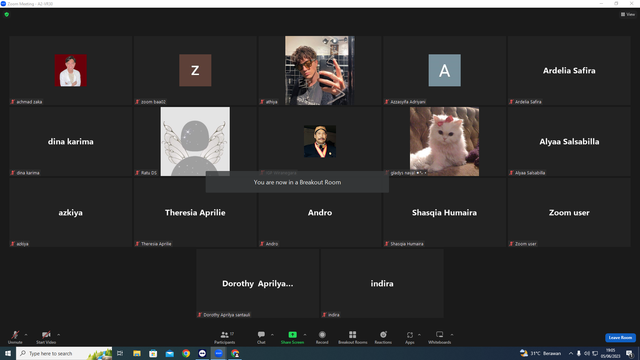This screenshot has width=640, height=360.
Task: Select the Theresia Aprilie participant tile
Action: 195,212
